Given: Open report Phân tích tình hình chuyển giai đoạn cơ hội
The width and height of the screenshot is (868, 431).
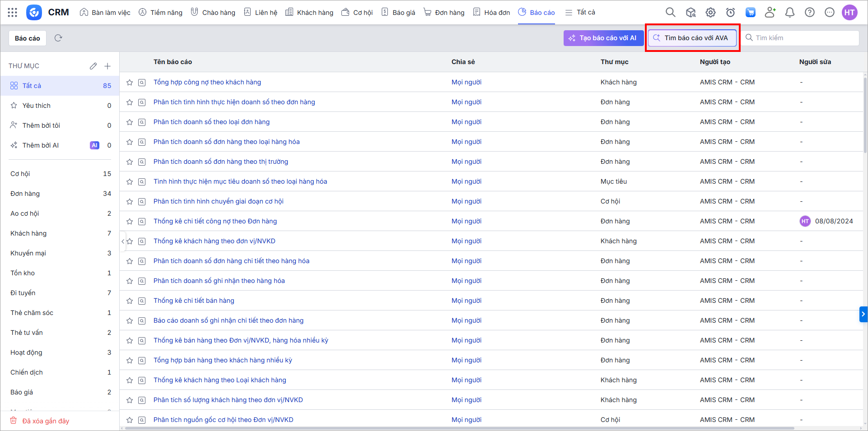Looking at the screenshot, I should click(x=219, y=201).
